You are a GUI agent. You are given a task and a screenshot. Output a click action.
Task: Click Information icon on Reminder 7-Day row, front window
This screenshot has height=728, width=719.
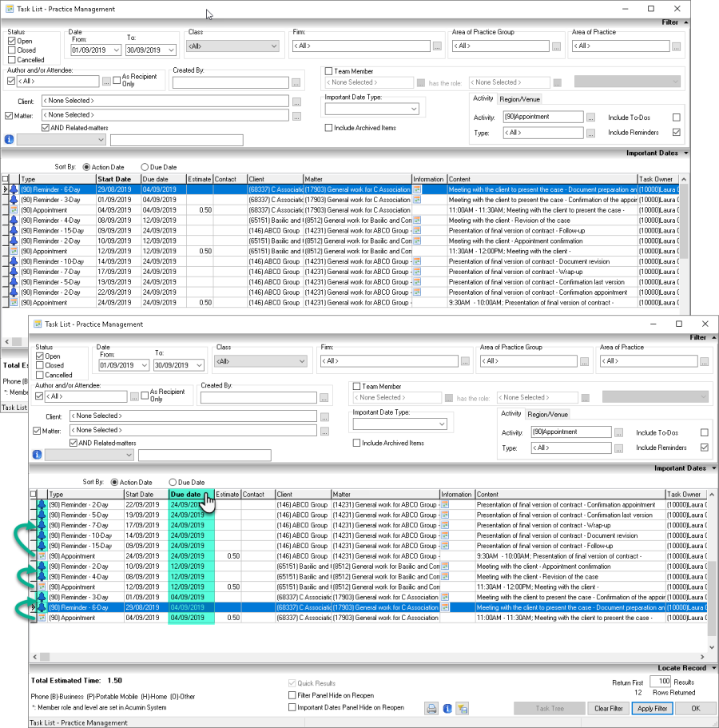445,525
